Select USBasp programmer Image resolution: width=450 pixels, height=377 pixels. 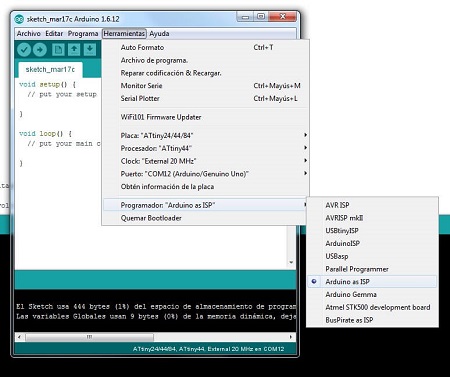coord(372,256)
